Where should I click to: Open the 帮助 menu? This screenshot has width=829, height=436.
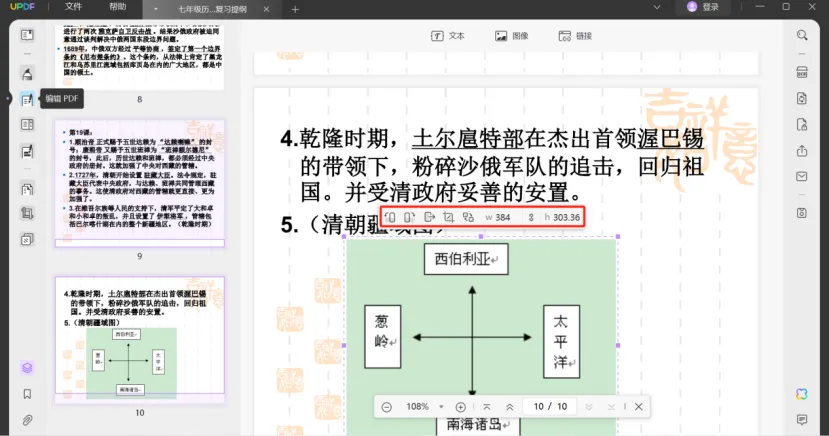pyautogui.click(x=117, y=7)
